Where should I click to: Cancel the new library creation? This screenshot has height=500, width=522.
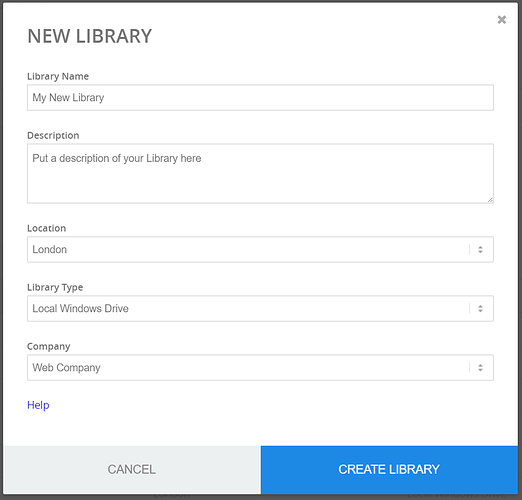pos(132,469)
